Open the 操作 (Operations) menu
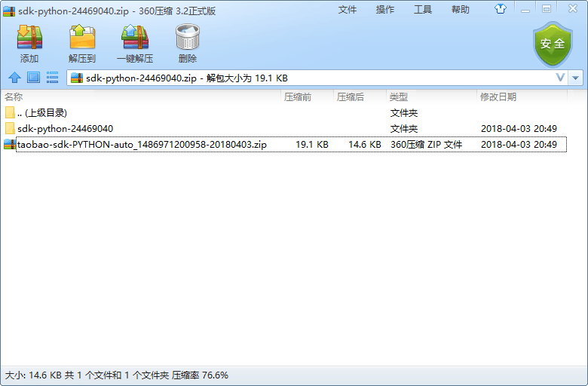Image resolution: width=588 pixels, height=386 pixels. tap(385, 9)
